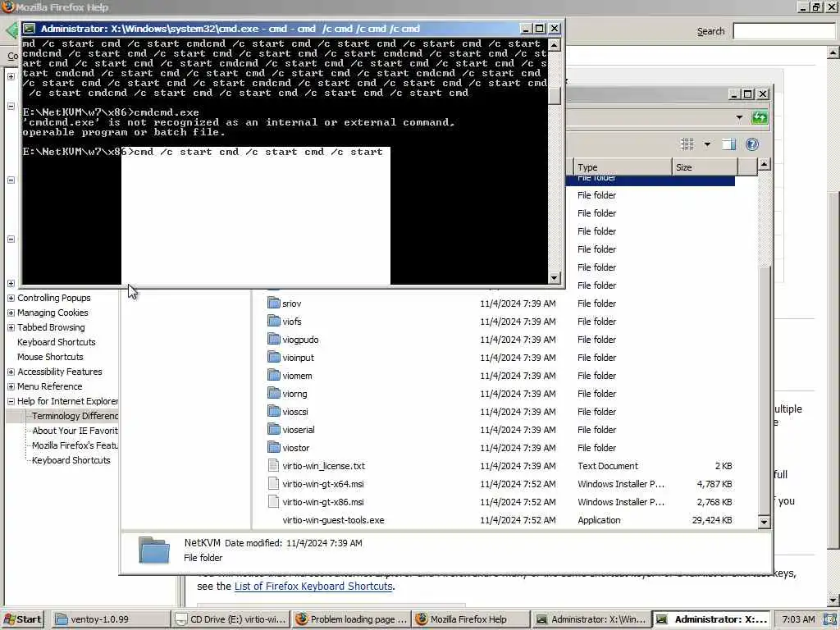840x630 pixels.
Task: Sort the file list by Size column
Action: [705, 167]
